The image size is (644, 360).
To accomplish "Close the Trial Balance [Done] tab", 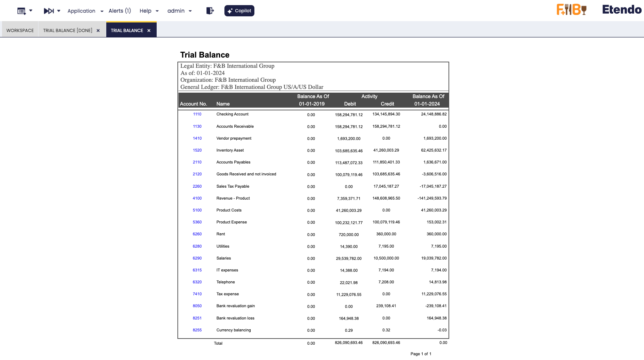I will pos(98,31).
